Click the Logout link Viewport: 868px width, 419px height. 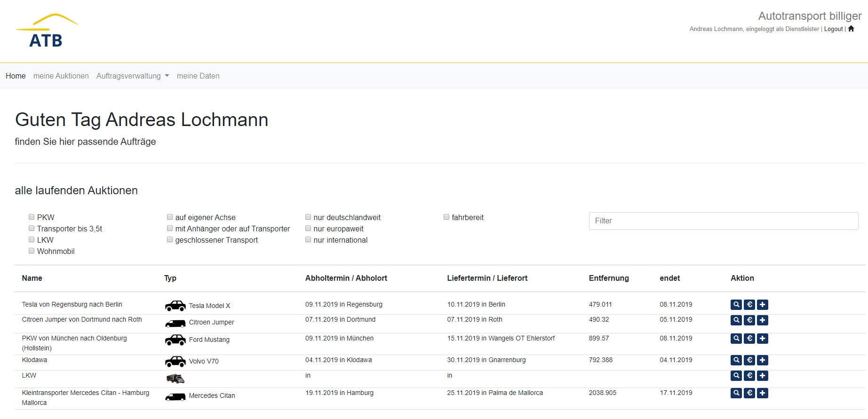coord(833,29)
